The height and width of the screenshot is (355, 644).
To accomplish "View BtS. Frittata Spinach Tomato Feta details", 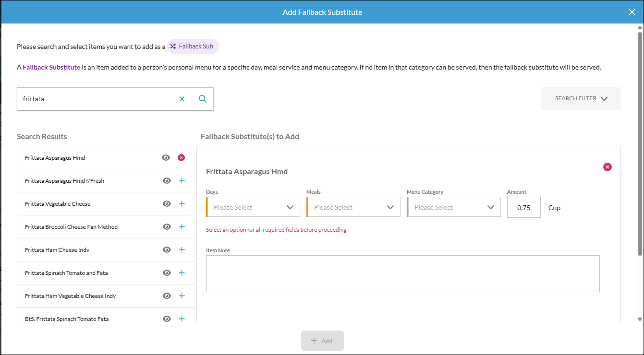I will tap(167, 319).
